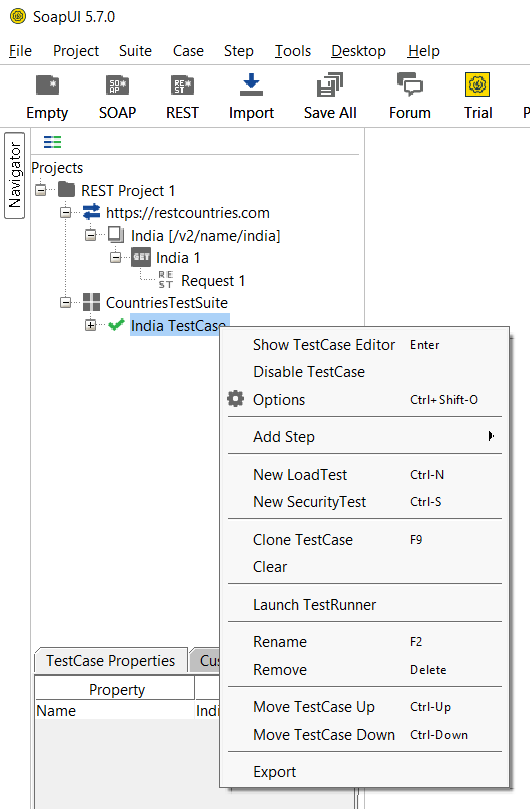Toggle the vertical Navigator tab

(14, 175)
